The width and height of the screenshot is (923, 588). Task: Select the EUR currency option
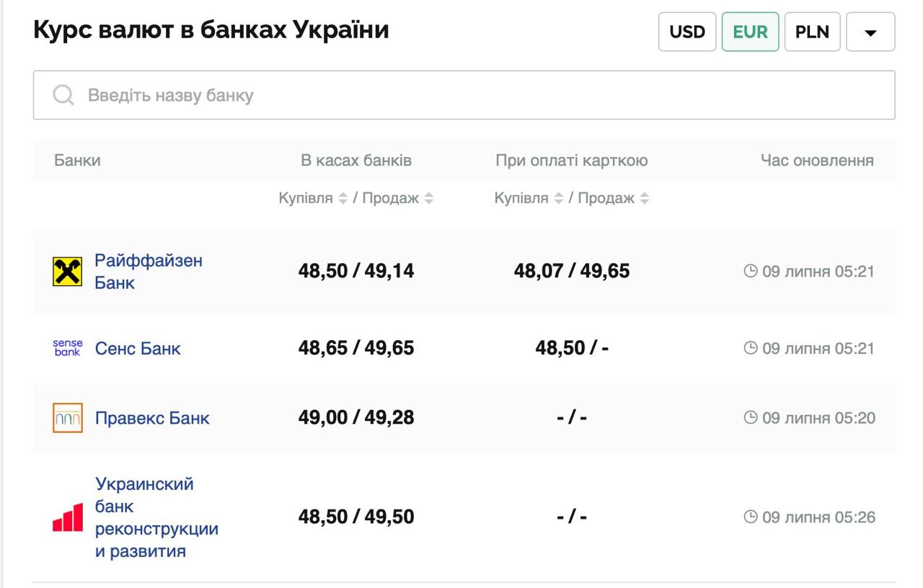(750, 32)
